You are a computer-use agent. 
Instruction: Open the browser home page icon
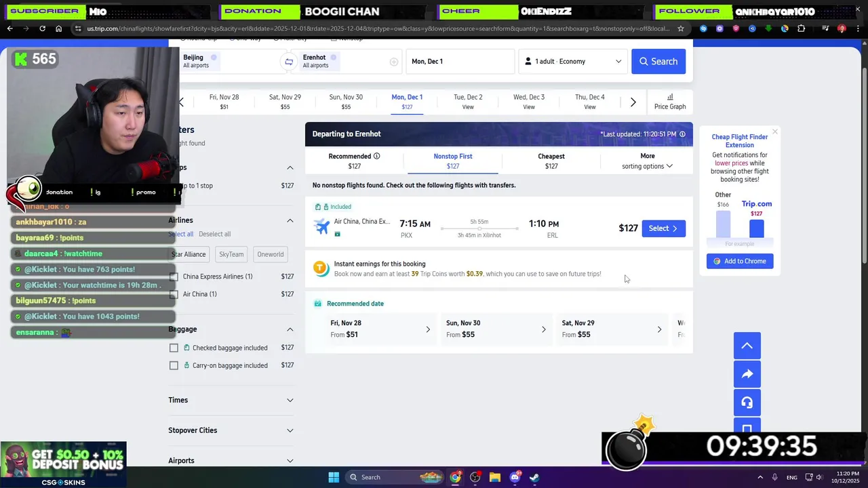coord(58,28)
